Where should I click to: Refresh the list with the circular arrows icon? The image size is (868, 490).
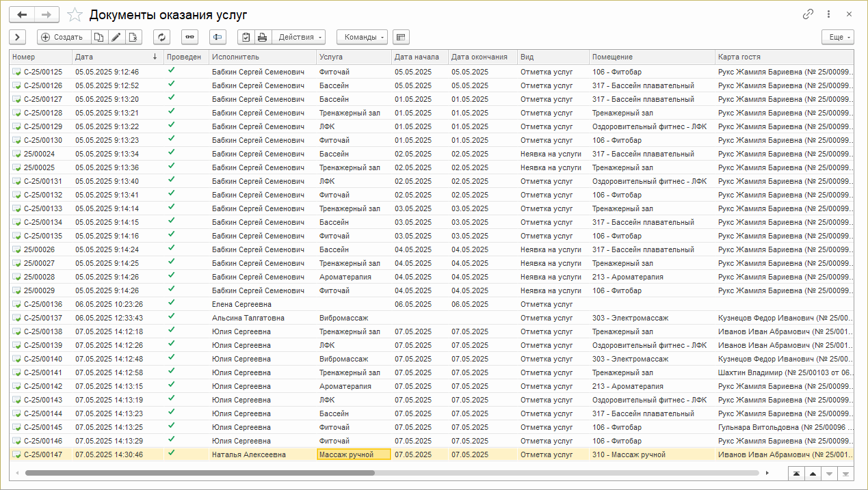click(162, 37)
